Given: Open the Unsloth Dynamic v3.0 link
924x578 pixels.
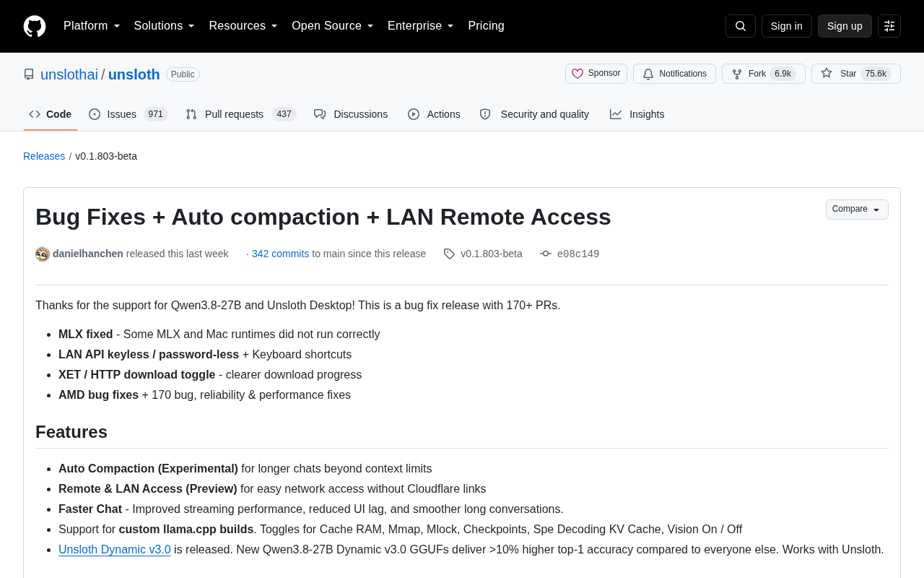Looking at the screenshot, I should tap(115, 550).
